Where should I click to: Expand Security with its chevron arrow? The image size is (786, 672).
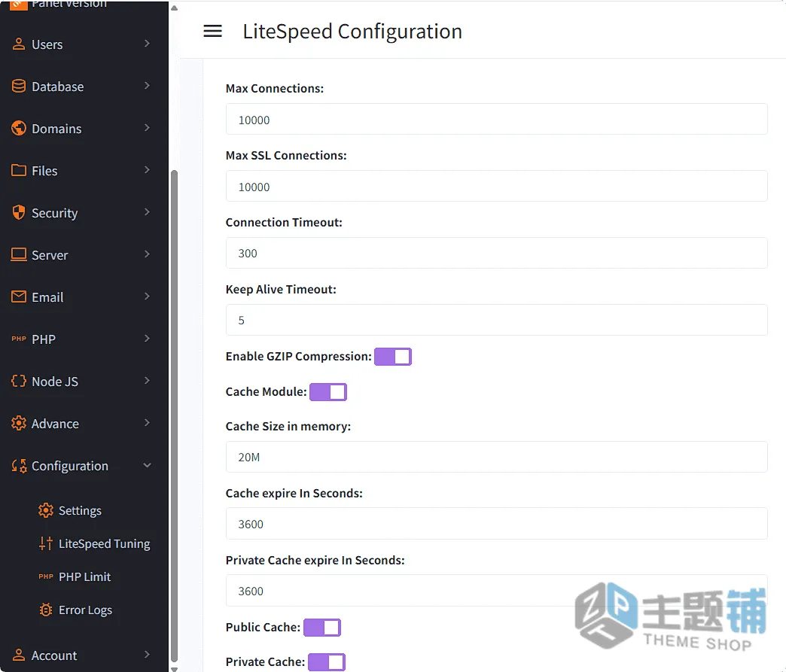point(147,212)
